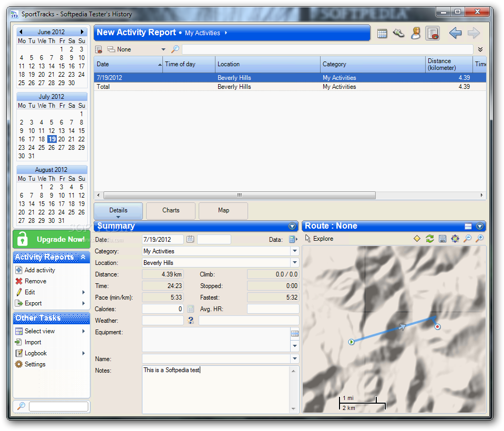Open the Equipment running shoe icon
This screenshot has width=504, height=431.
[398, 33]
